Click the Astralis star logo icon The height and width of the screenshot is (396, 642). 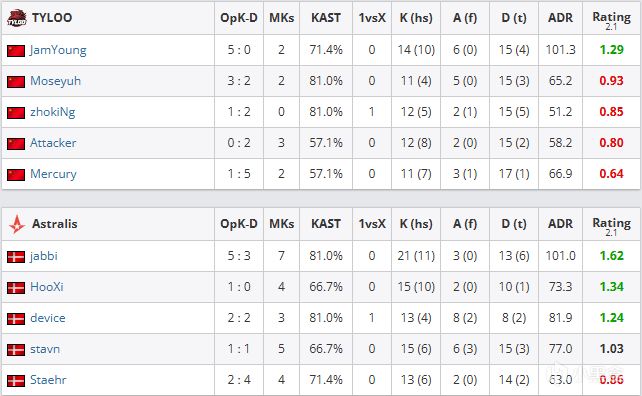(16, 224)
